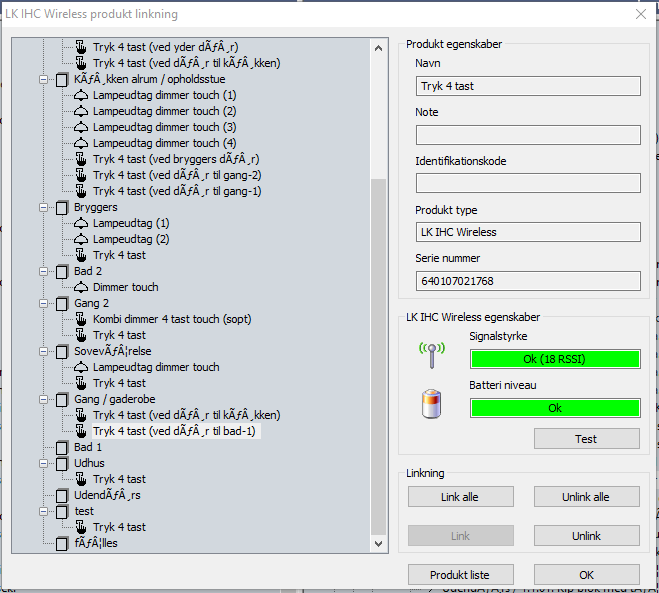The width and height of the screenshot is (659, 593).
Task: Collapse the Gang / gaderobe tree node
Action: [44, 399]
